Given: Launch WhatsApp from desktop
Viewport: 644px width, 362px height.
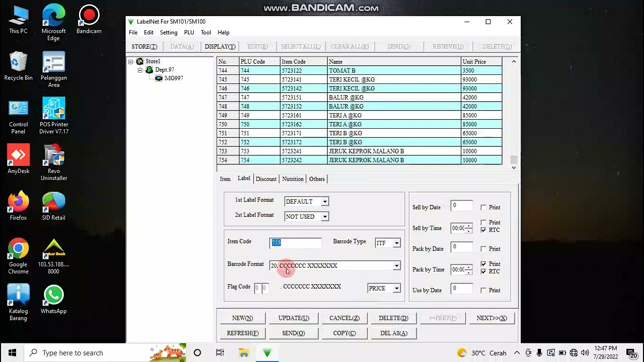Looking at the screenshot, I should pos(53,300).
